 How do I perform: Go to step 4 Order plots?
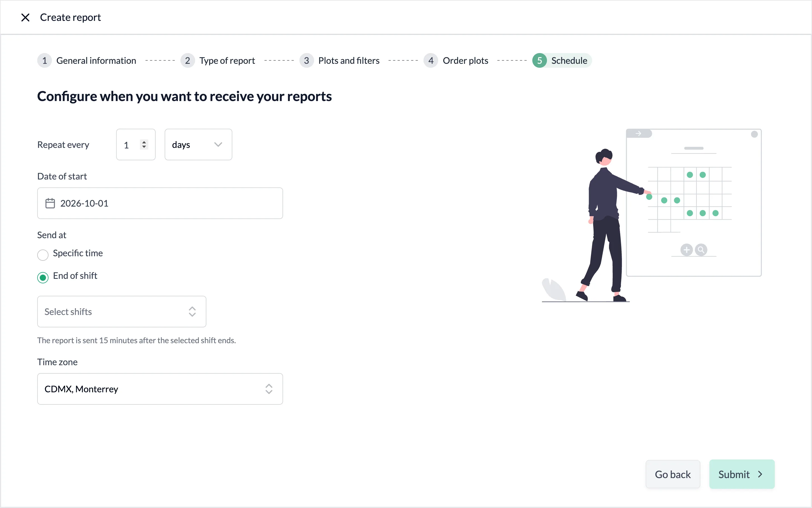point(456,60)
